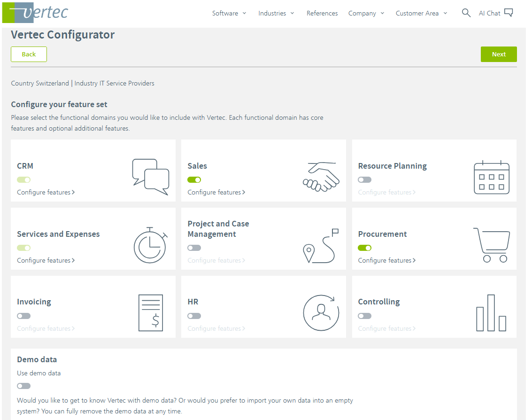Open AI Chat from the header
Image resolution: width=532 pixels, height=420 pixels.
click(x=496, y=13)
